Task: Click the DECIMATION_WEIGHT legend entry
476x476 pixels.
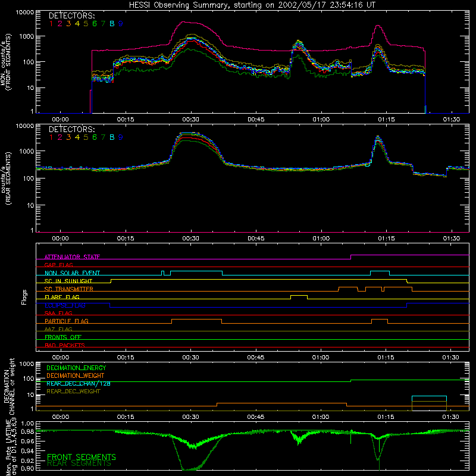Action: tap(76, 375)
